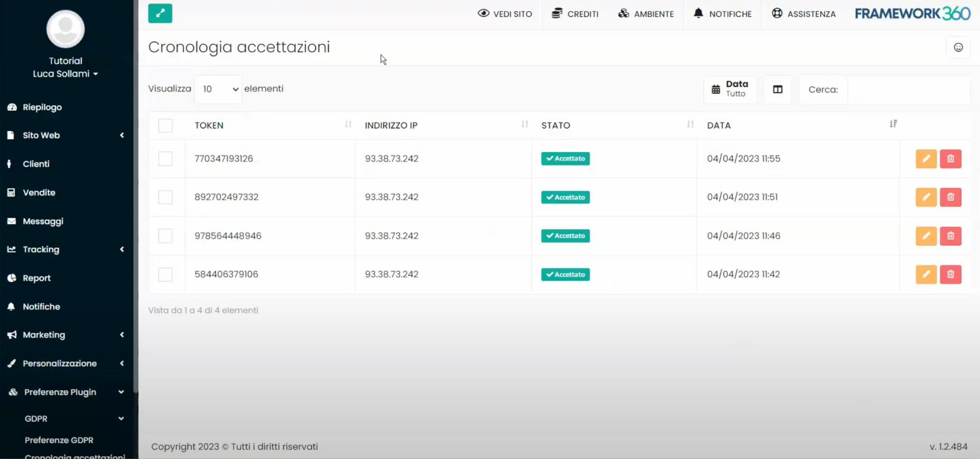Viewport: 980px width, 459px height.
Task: Open the elements per page dropdown
Action: tap(217, 89)
